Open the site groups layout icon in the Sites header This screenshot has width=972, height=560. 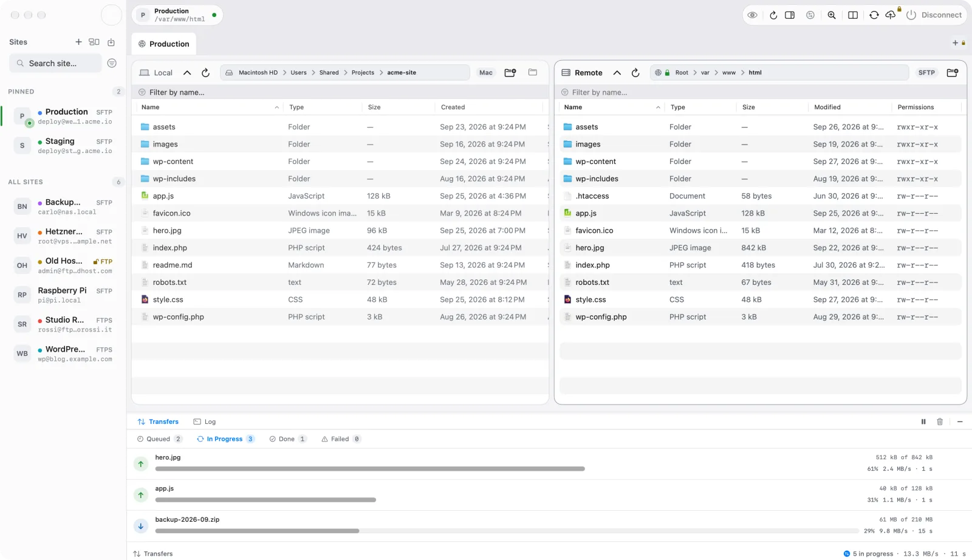pos(94,42)
